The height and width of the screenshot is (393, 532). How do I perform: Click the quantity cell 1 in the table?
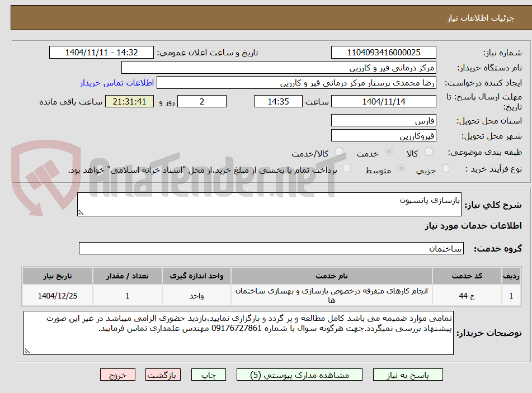127,296
